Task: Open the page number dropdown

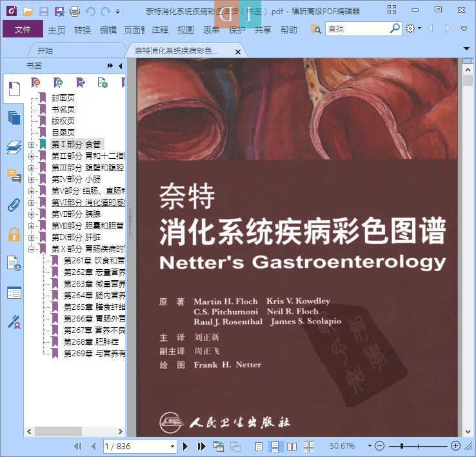Action: [x=172, y=447]
